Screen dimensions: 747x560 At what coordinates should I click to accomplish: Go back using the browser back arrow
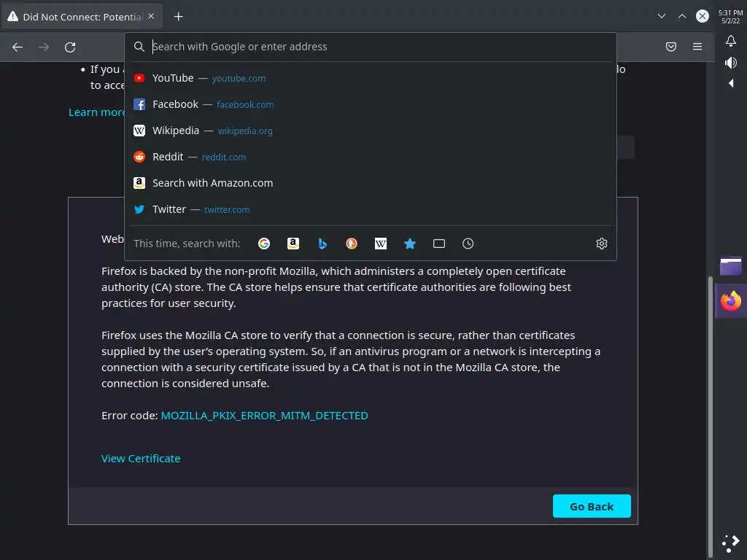coord(18,47)
